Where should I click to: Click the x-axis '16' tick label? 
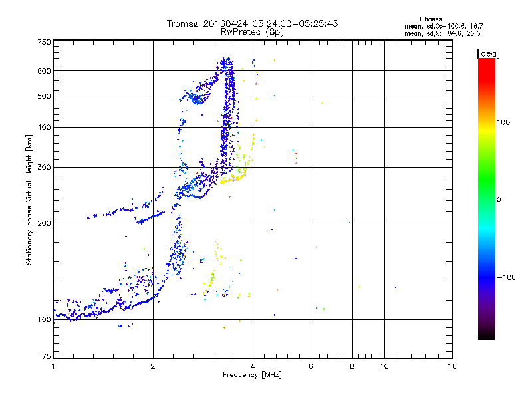(x=452, y=366)
